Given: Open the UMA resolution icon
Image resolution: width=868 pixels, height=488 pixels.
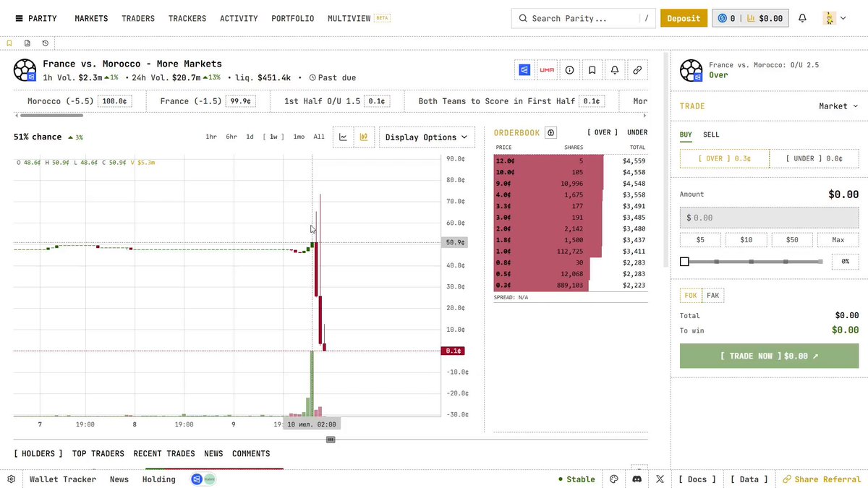Looking at the screenshot, I should (547, 70).
